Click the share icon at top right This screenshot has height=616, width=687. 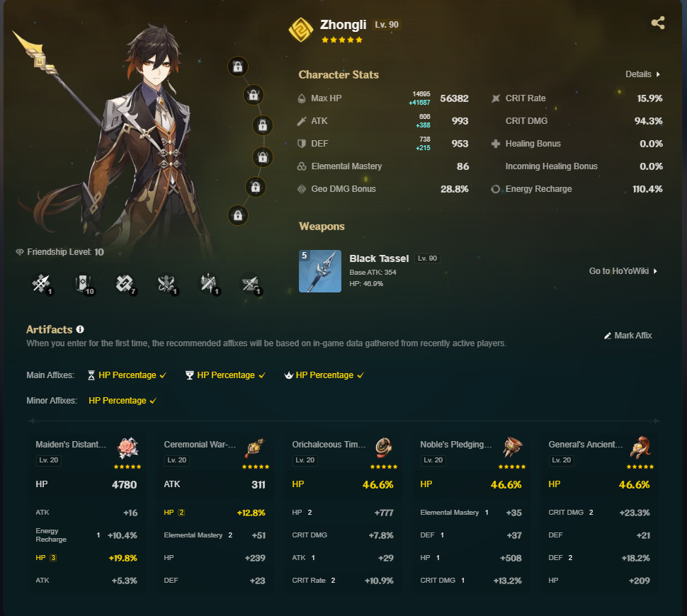pos(658,23)
